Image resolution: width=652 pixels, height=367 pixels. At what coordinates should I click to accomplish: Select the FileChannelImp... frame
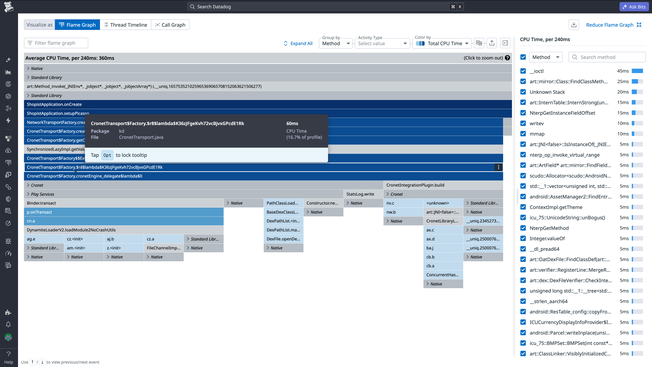click(163, 248)
